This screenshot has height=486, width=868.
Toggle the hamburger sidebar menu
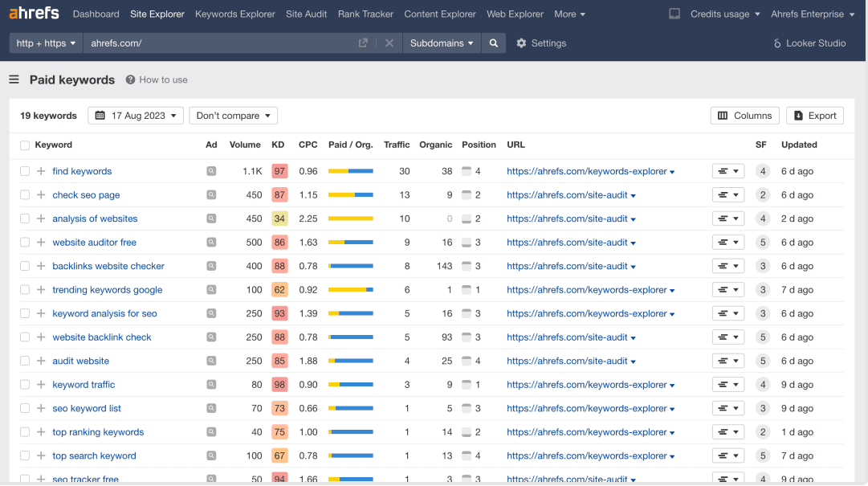(14, 80)
